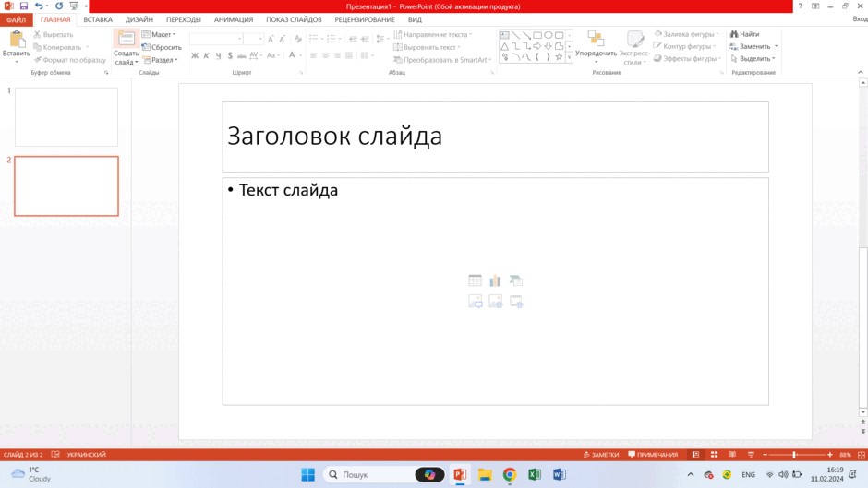
Task: Click Заменить replace button
Action: point(753,46)
